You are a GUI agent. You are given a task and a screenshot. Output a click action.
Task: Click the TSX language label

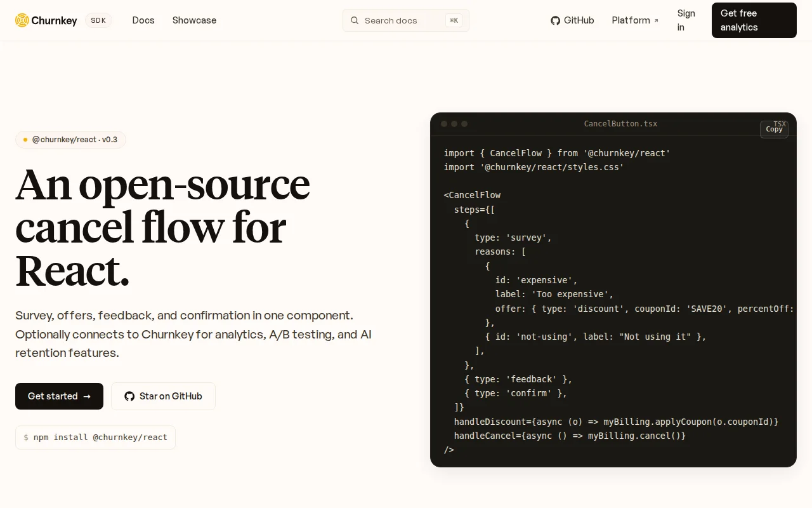780,124
